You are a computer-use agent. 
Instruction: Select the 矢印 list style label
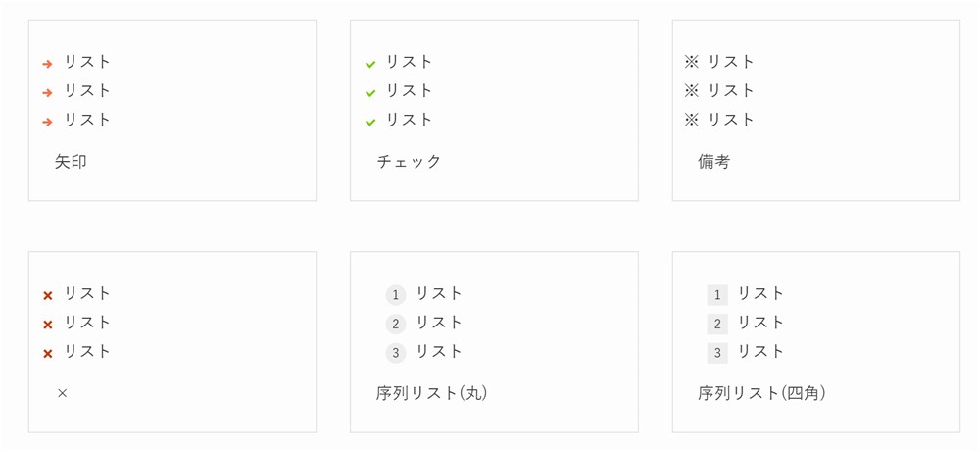71,162
